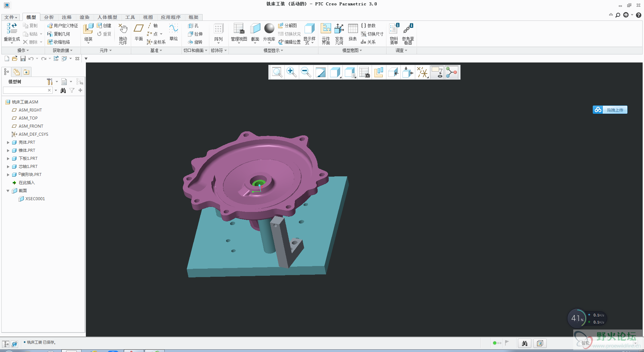Clear the model tree search field
This screenshot has height=352, width=644.
49,90
